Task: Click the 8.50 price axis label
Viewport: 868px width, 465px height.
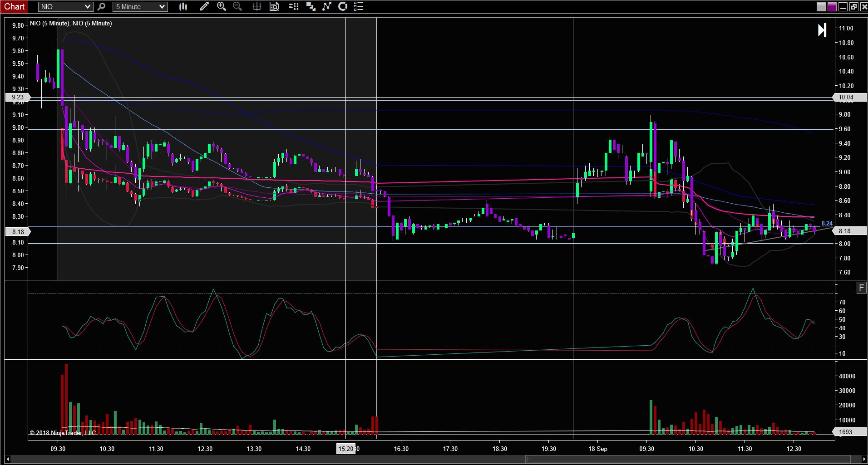Action: click(x=18, y=191)
